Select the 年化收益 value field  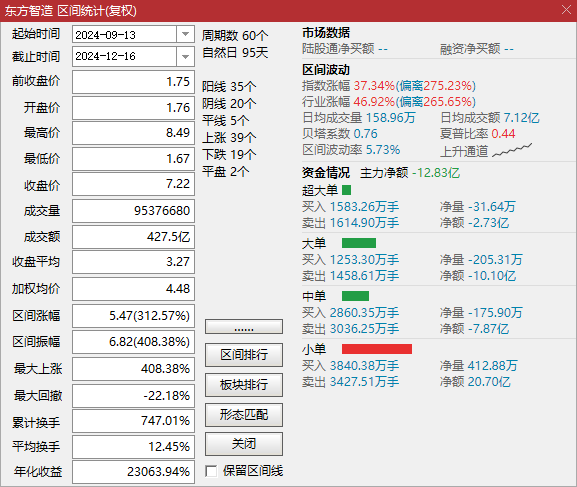click(133, 472)
